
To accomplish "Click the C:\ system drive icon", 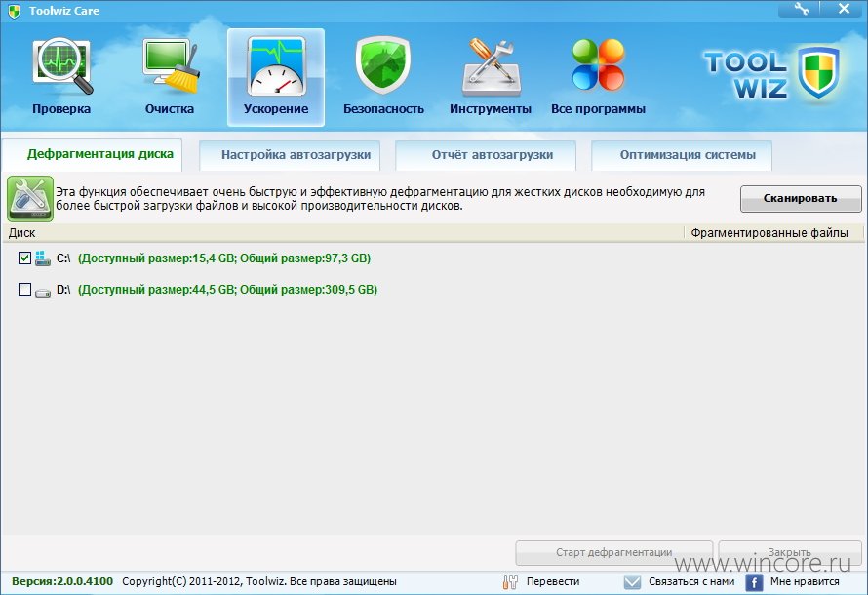I will (43, 258).
